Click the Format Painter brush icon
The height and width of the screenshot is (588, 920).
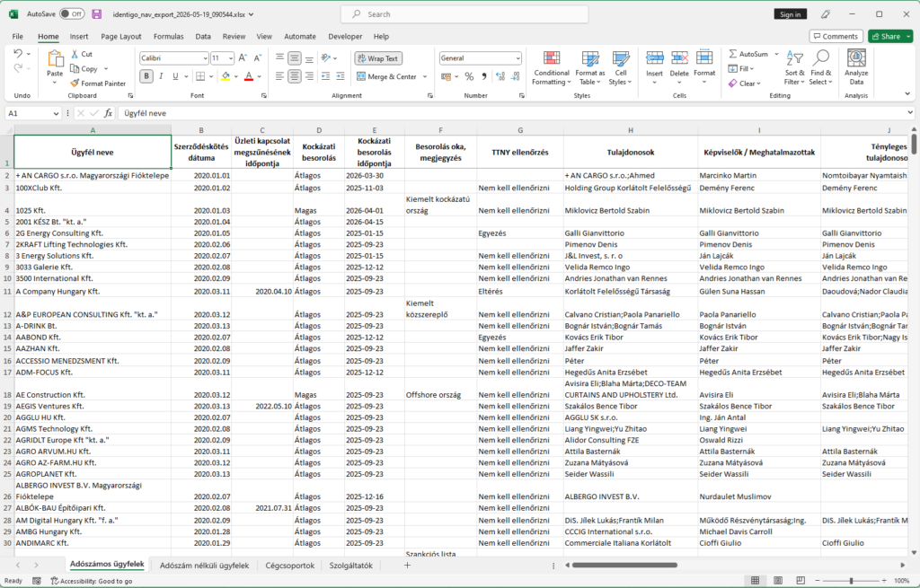75,83
